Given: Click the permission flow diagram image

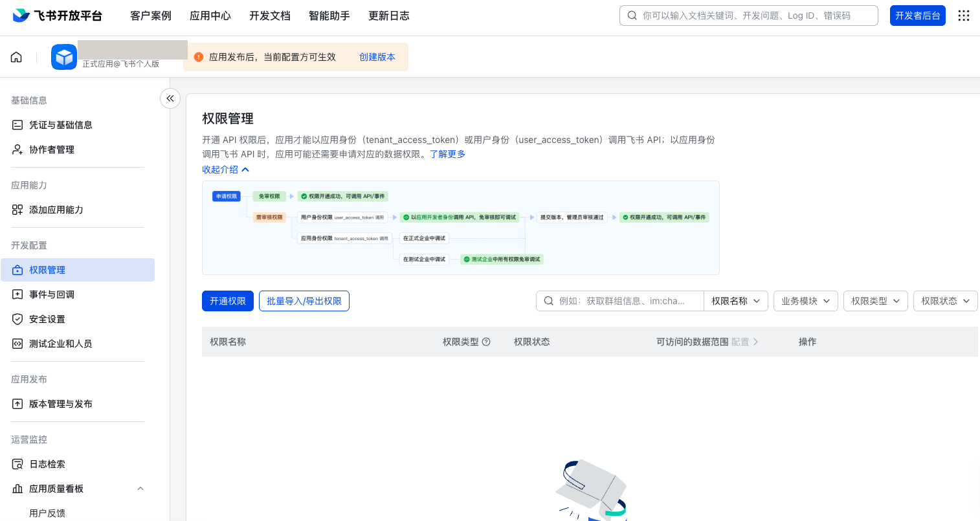Looking at the screenshot, I should (x=461, y=228).
